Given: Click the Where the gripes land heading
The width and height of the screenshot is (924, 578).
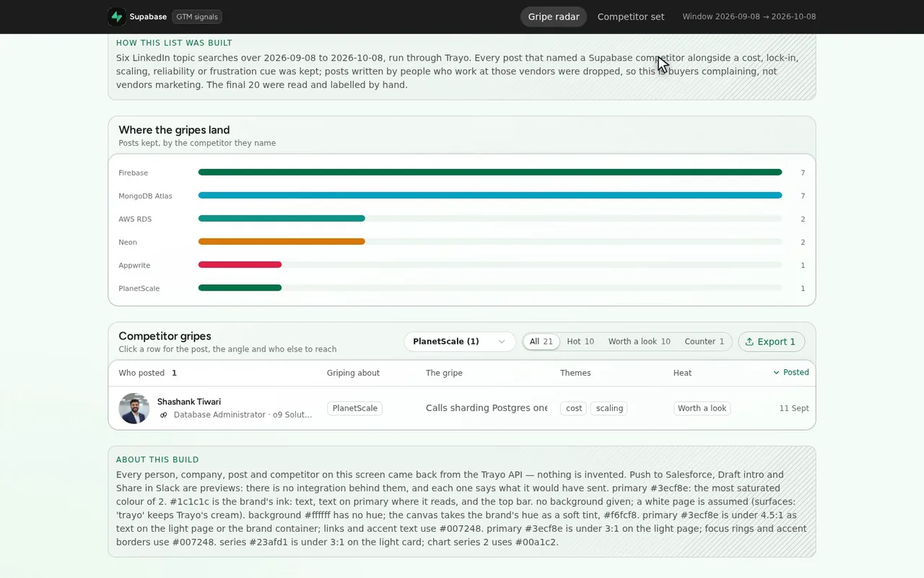Looking at the screenshot, I should point(174,130).
